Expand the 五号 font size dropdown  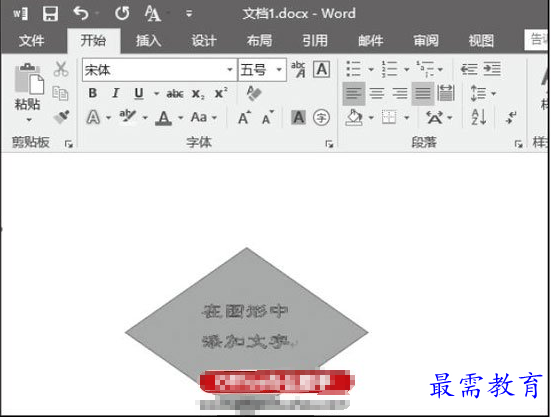pos(279,70)
